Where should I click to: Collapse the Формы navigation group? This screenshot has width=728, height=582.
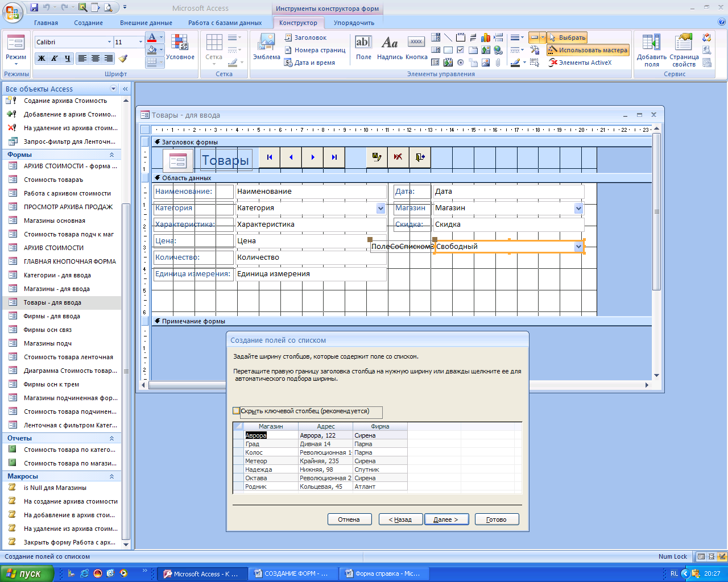[x=111, y=155]
